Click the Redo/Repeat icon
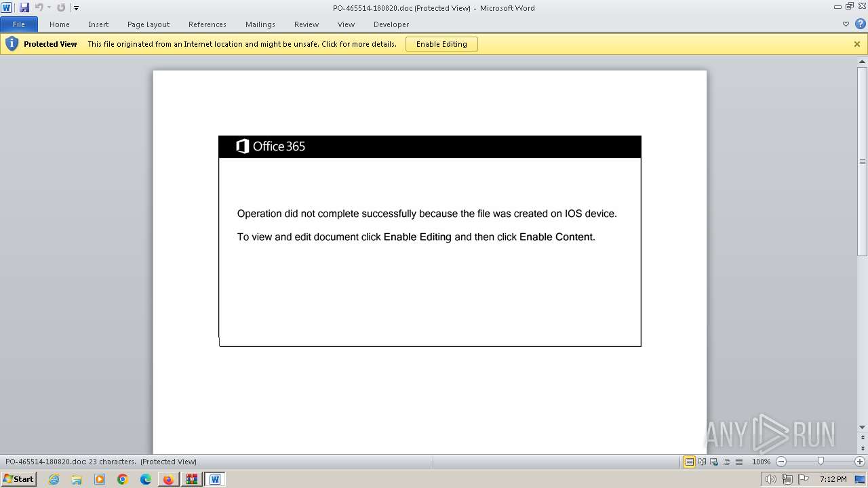The width and height of the screenshot is (868, 488). click(61, 7)
